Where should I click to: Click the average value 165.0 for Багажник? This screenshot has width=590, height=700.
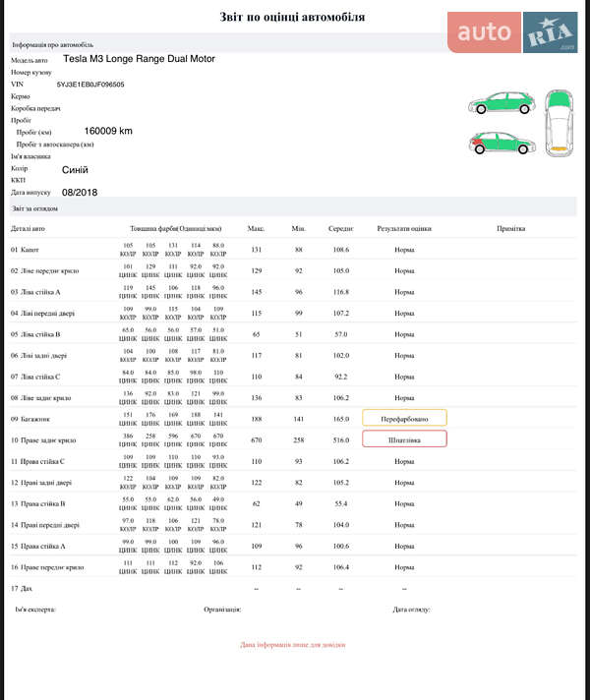tap(341, 419)
